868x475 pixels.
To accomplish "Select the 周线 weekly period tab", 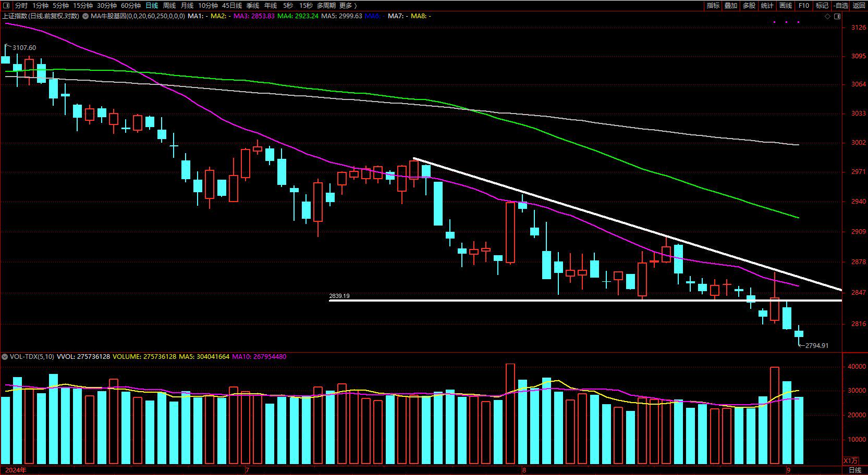I will [x=169, y=6].
